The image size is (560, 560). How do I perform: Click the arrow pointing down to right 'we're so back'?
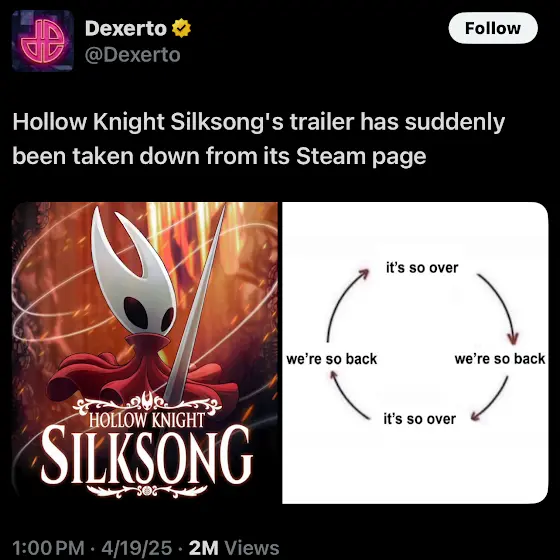498,308
